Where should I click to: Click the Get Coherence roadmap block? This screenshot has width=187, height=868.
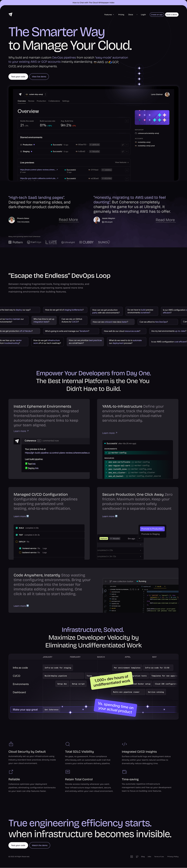point(52,710)
